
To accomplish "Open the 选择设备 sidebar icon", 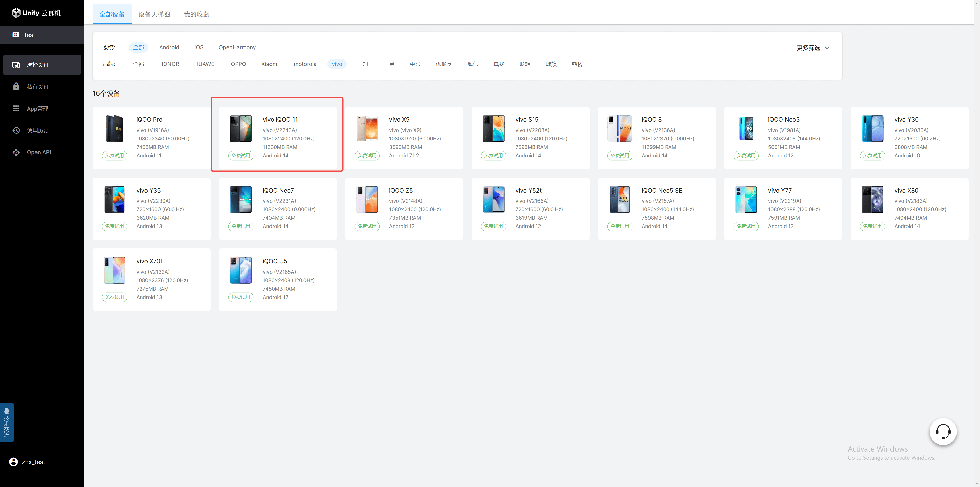I will [16, 65].
